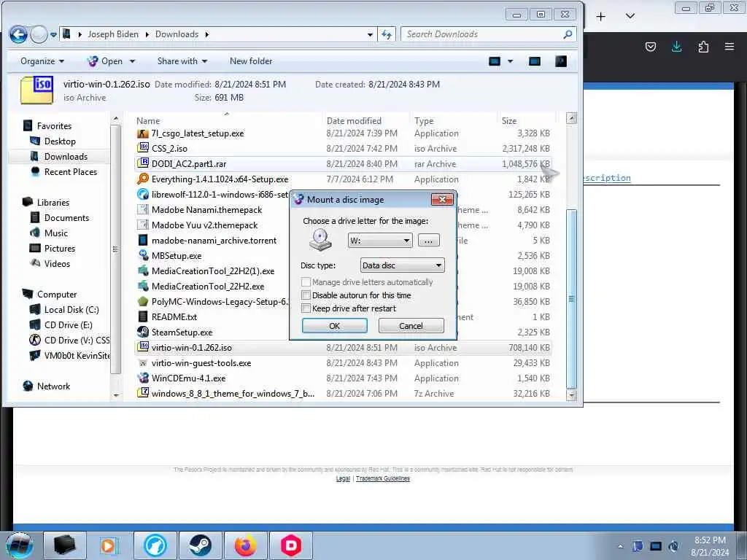Click OK in Mount a disc image dialog
This screenshot has height=560, width=747.
click(x=334, y=326)
